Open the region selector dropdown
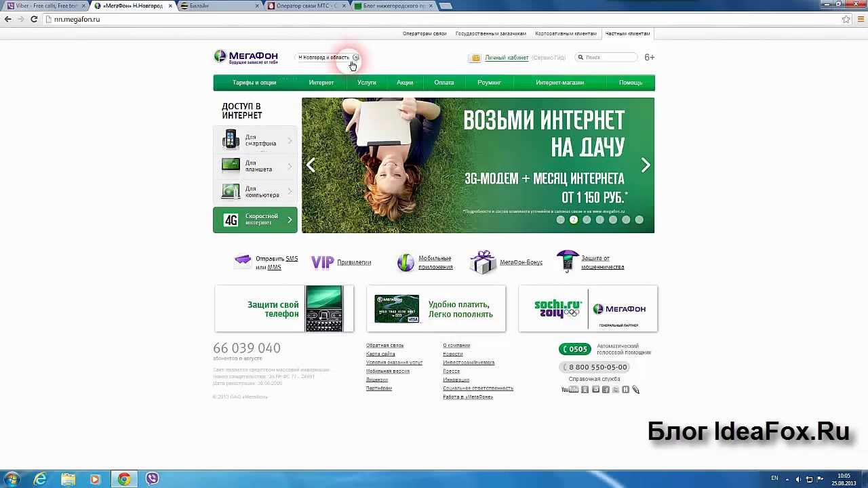The width and height of the screenshot is (868, 488). (x=328, y=58)
